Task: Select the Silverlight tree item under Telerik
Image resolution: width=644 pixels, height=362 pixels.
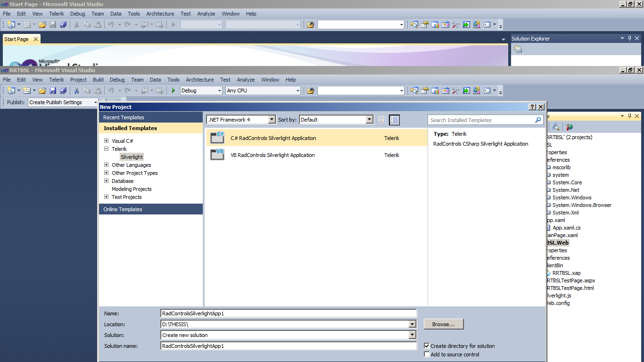Action: (132, 157)
